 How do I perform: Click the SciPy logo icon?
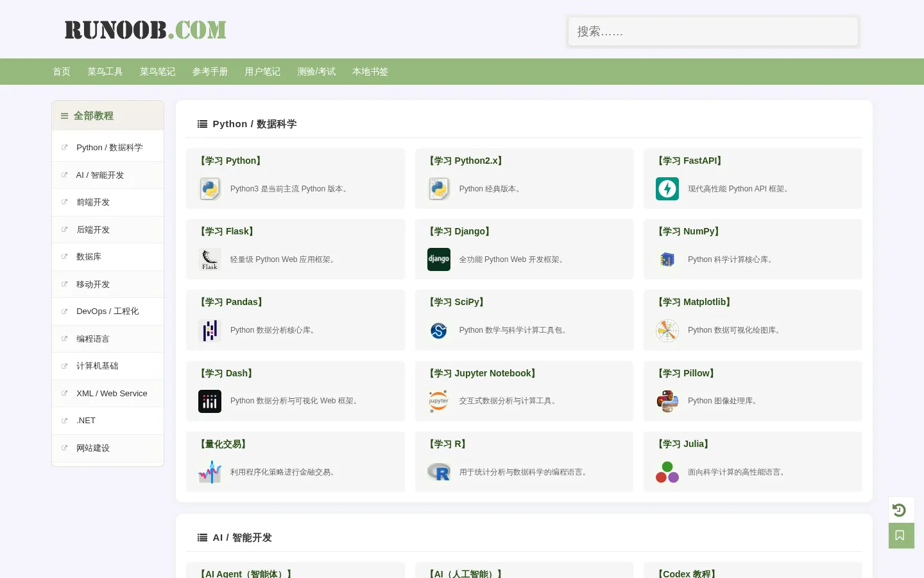pos(439,330)
